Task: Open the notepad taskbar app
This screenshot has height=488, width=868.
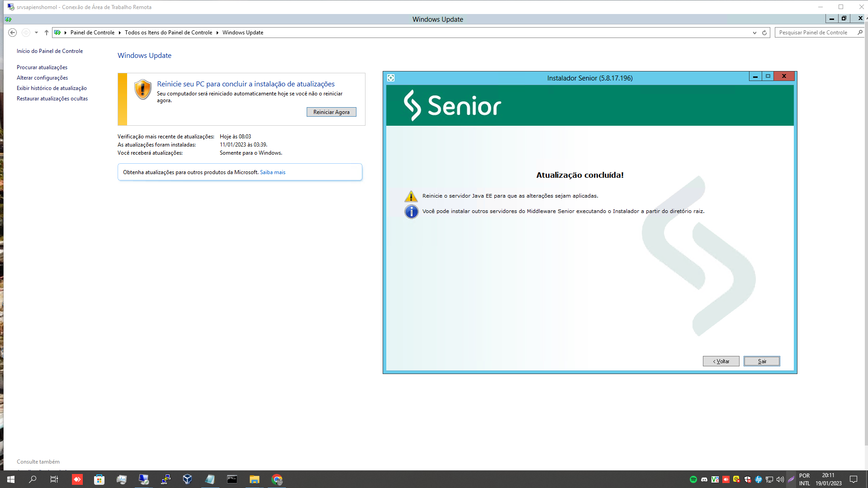Action: click(210, 479)
